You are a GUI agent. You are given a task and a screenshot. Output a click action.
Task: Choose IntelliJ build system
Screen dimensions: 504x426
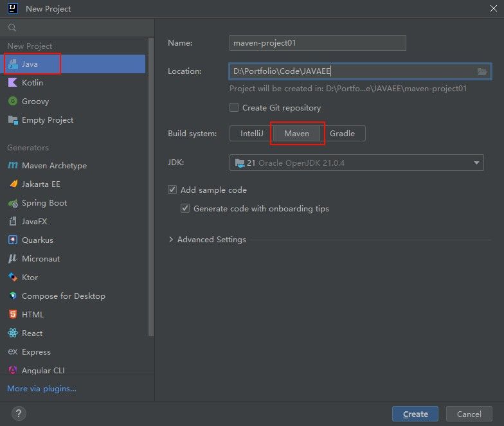pos(252,134)
